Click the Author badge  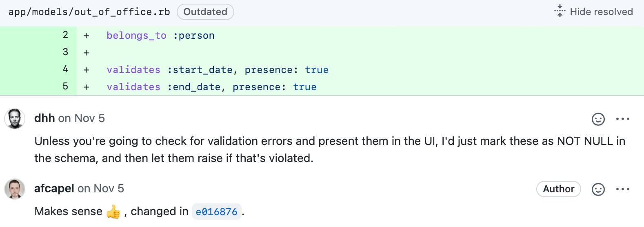pos(559,189)
